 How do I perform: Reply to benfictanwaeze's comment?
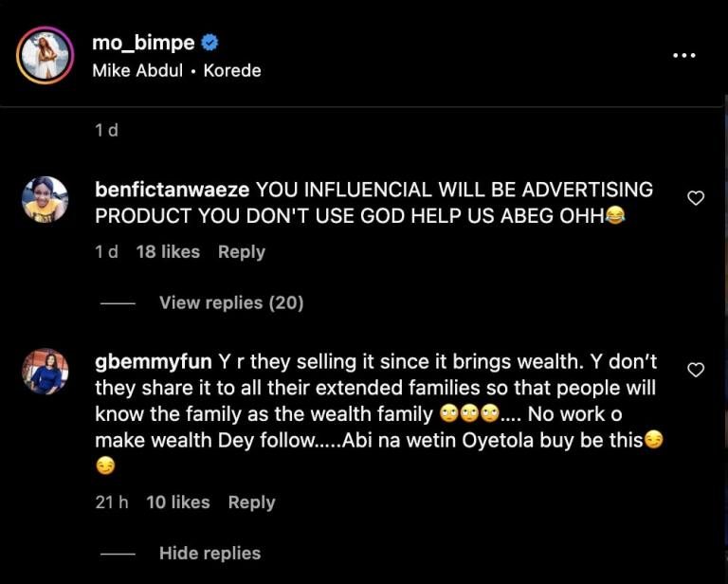241,251
